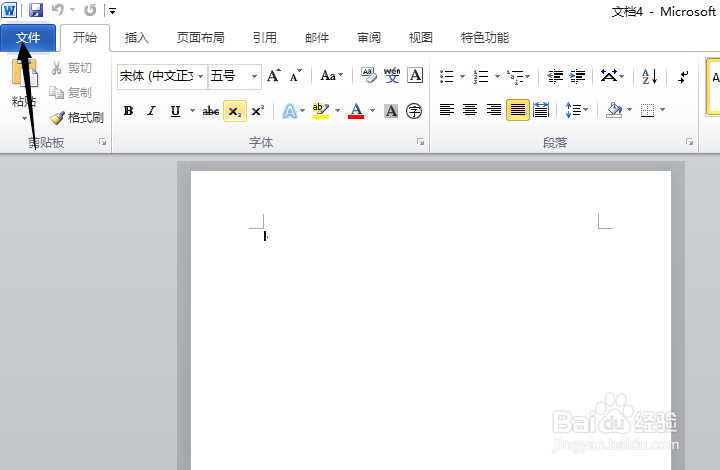This screenshot has width=720, height=470.
Task: Click the Show/Hide paragraph marks icon
Action: [x=683, y=76]
